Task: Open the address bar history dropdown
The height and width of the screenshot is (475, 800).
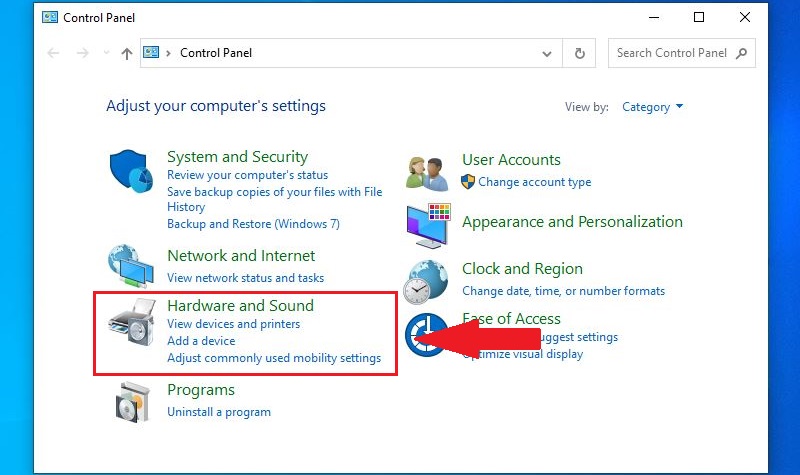Action: coord(546,54)
